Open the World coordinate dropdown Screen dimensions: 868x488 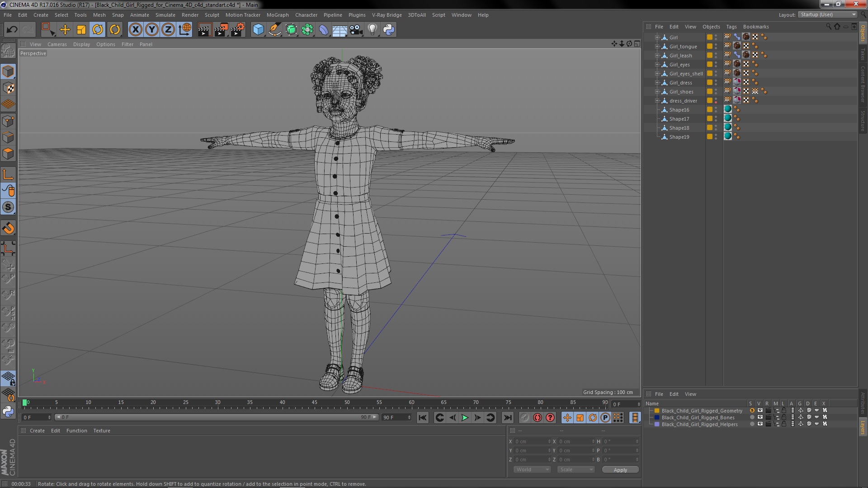coord(532,469)
